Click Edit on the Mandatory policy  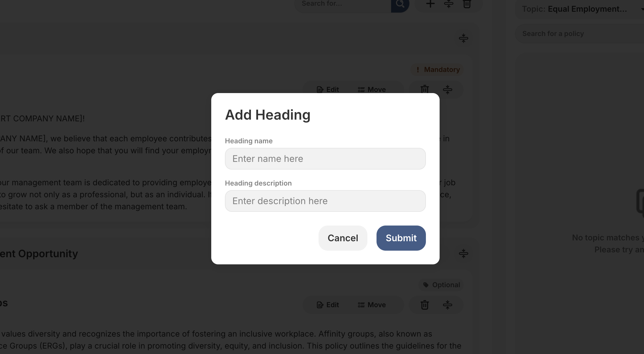coord(328,89)
